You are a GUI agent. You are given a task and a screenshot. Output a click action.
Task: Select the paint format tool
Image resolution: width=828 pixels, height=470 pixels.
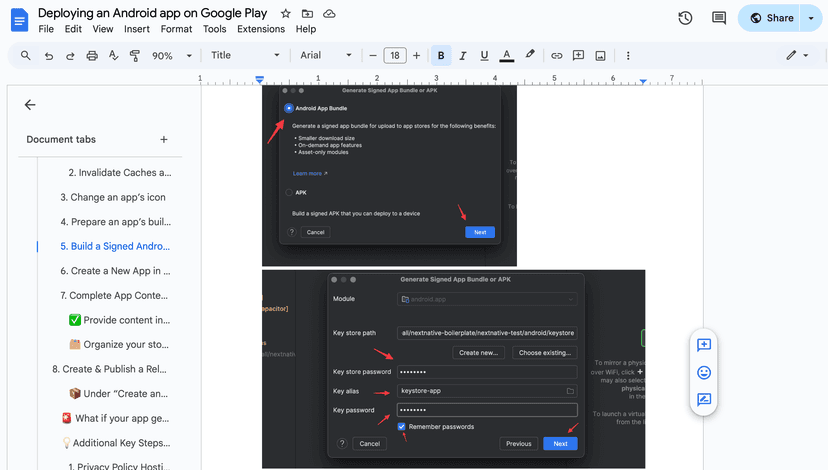(135, 55)
